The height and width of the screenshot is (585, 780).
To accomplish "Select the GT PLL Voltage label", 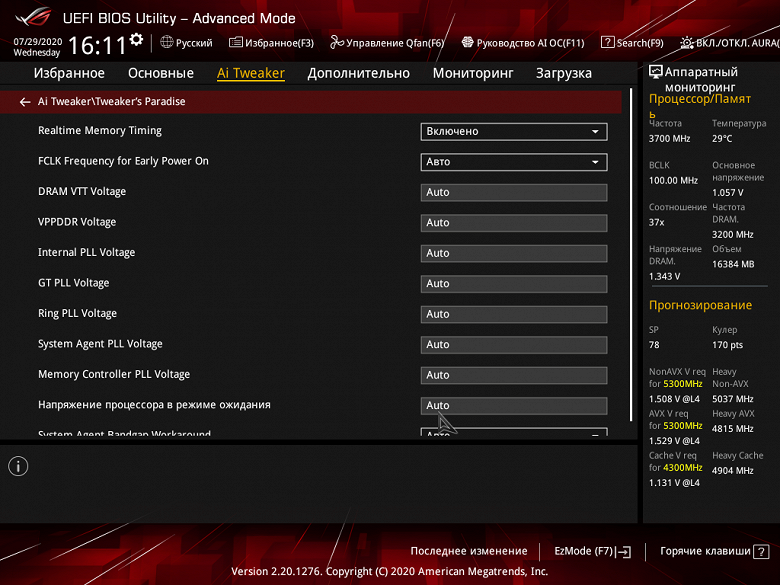I will 74,283.
